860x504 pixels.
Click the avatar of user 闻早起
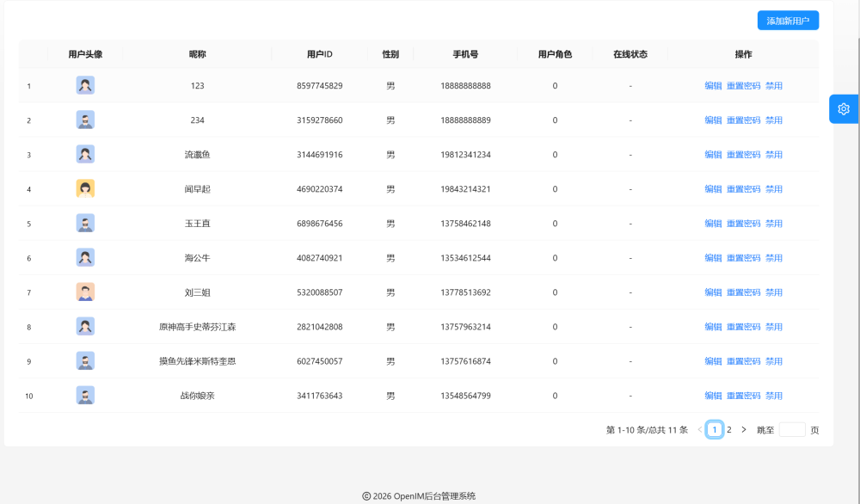(x=85, y=188)
